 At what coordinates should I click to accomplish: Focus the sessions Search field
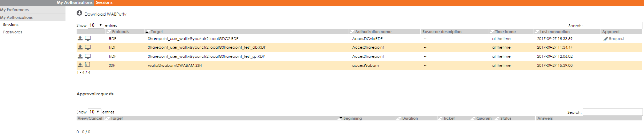(x=613, y=25)
